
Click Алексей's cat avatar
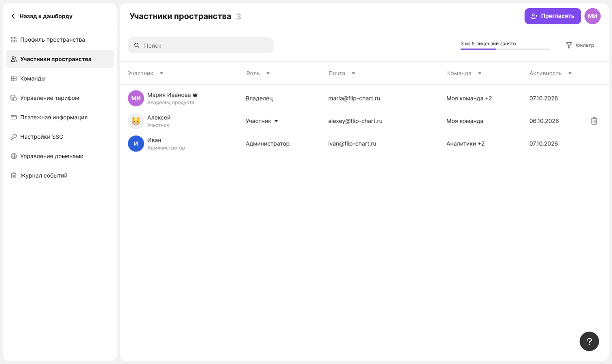(136, 121)
